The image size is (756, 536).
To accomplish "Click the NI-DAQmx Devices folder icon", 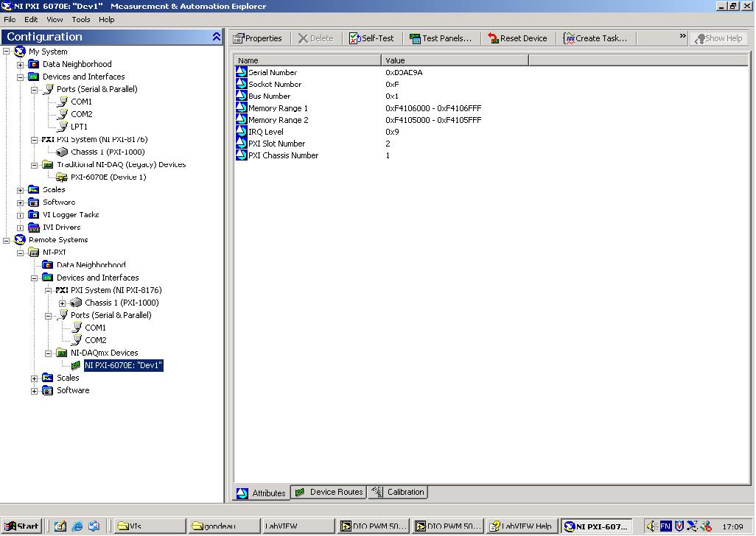I will [62, 353].
